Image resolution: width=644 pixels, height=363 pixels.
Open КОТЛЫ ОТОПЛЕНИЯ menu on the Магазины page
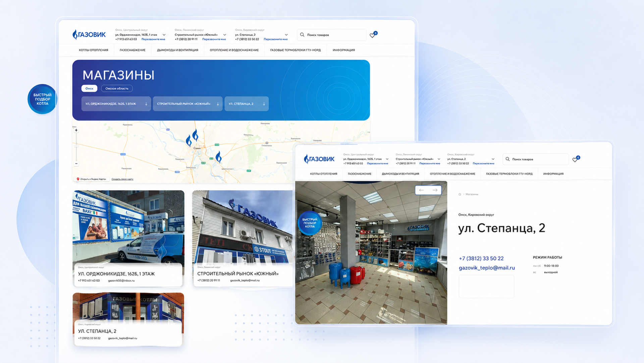coord(94,50)
